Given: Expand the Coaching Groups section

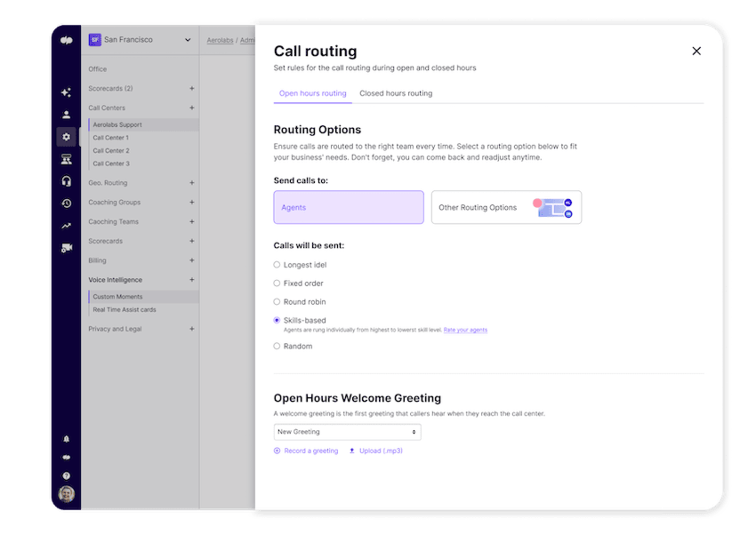Looking at the screenshot, I should [191, 202].
